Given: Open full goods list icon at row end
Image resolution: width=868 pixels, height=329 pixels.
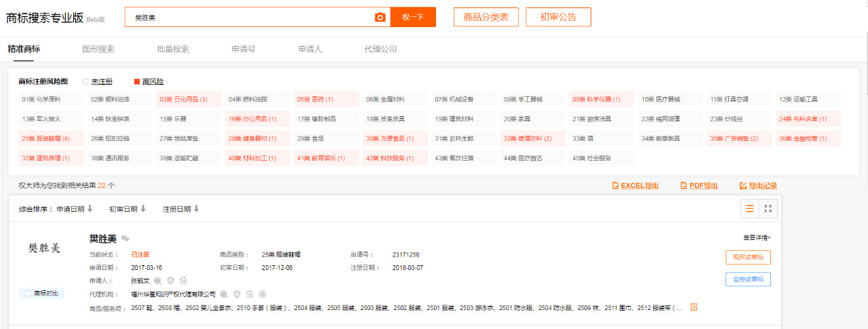Looking at the screenshot, I should 694,307.
